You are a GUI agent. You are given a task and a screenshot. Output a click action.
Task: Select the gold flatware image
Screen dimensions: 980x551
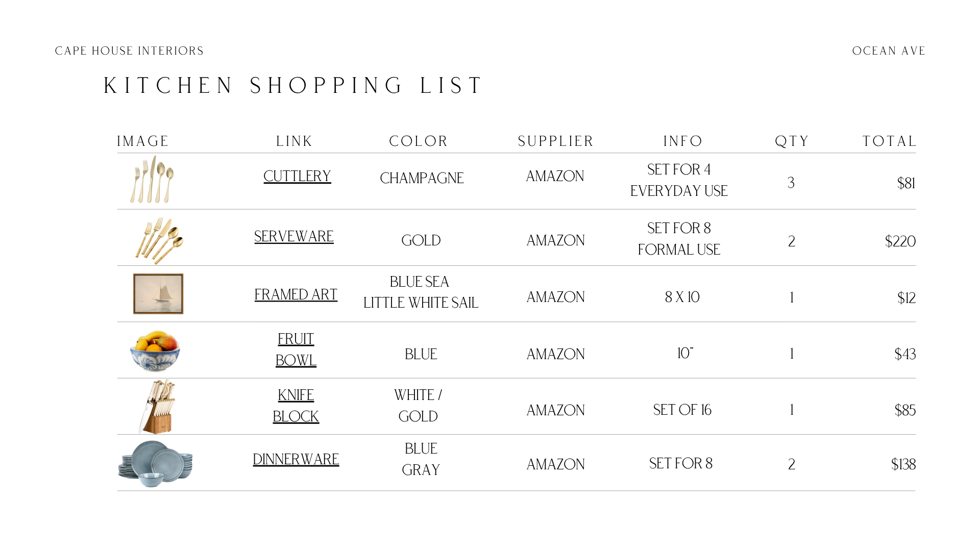point(159,241)
